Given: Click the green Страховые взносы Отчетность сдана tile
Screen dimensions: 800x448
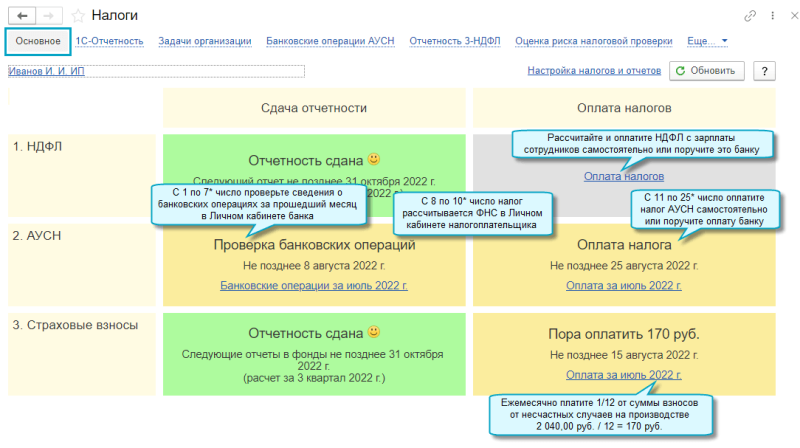Looking at the screenshot, I should (314, 354).
